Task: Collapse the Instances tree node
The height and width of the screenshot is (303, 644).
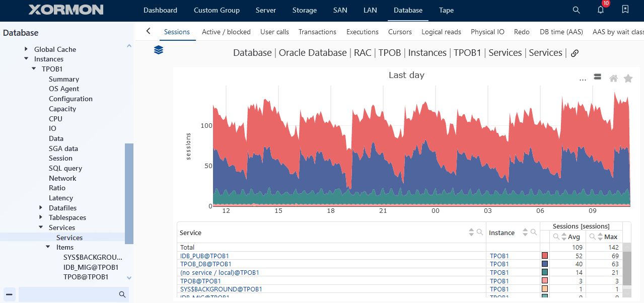Action: point(27,59)
